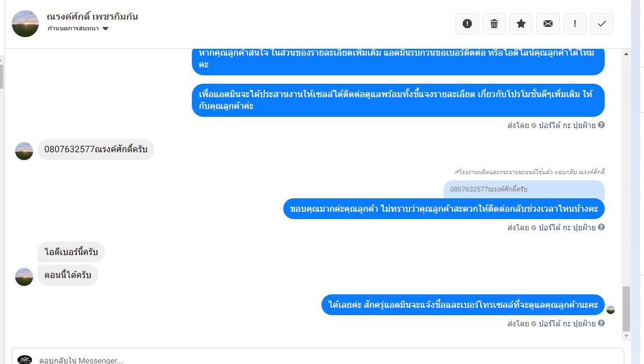Mark conversation unread with envelope icon
The image size is (644, 364).
click(548, 24)
